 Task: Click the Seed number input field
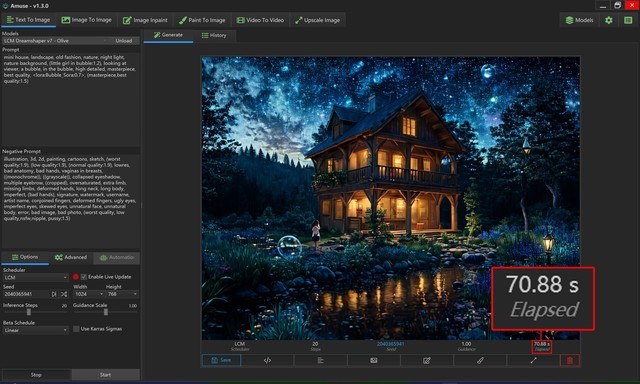[27, 294]
